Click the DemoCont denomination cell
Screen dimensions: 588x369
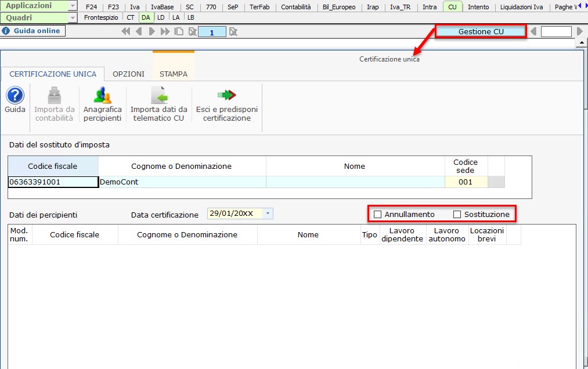(182, 182)
